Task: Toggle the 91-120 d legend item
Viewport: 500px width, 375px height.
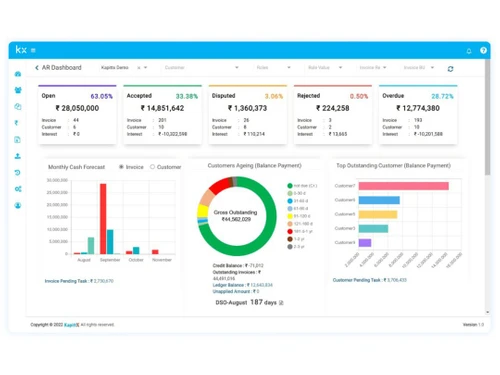Action: click(299, 216)
